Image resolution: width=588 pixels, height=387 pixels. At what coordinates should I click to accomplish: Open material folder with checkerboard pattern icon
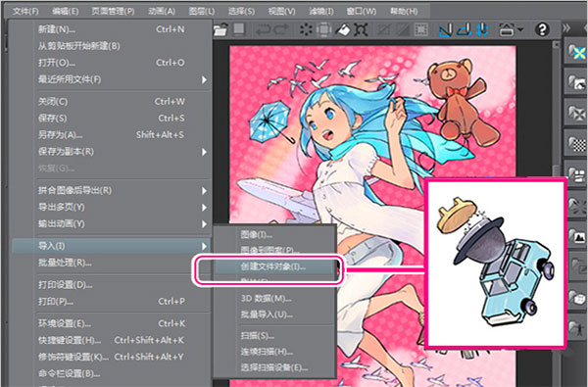576,143
